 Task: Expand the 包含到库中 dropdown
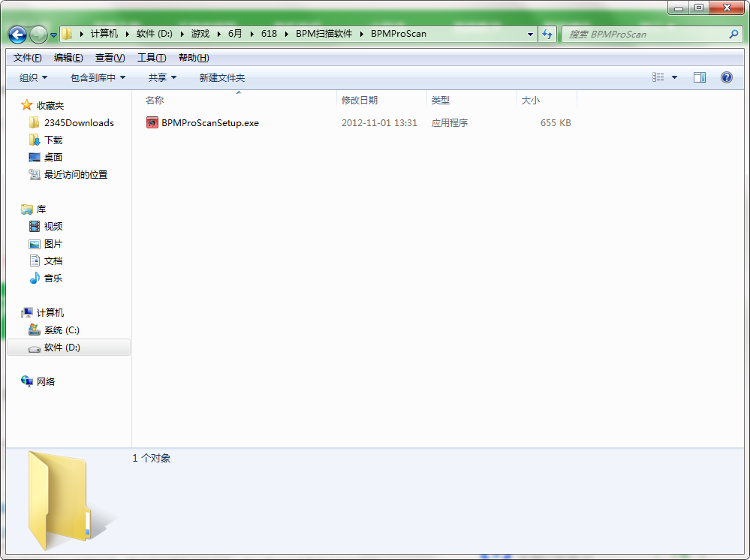98,77
